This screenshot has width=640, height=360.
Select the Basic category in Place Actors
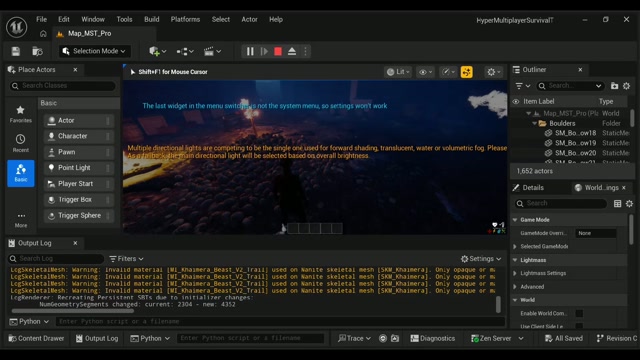point(20,173)
